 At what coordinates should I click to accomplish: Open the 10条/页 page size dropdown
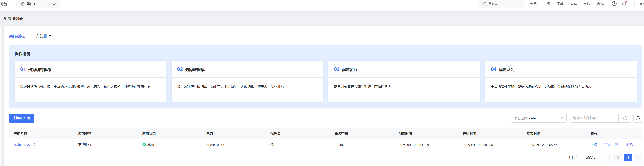(596, 157)
